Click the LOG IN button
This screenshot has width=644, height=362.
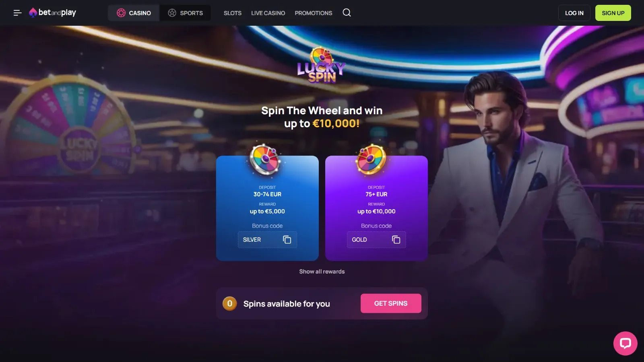pos(574,13)
